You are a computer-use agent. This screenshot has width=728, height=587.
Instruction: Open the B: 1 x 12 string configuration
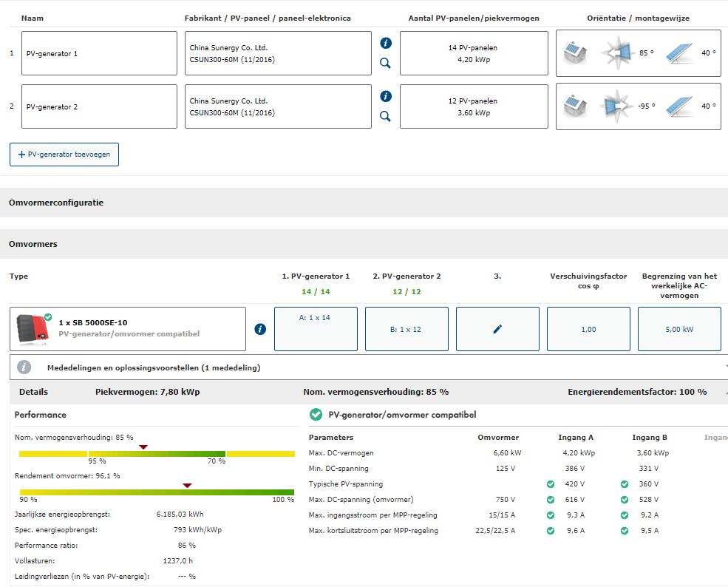point(406,329)
